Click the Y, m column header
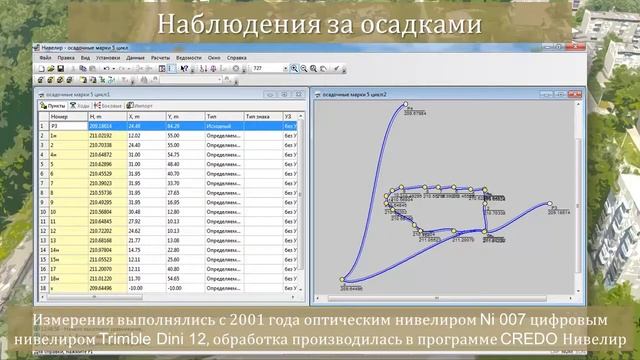640x360 pixels. [185, 117]
